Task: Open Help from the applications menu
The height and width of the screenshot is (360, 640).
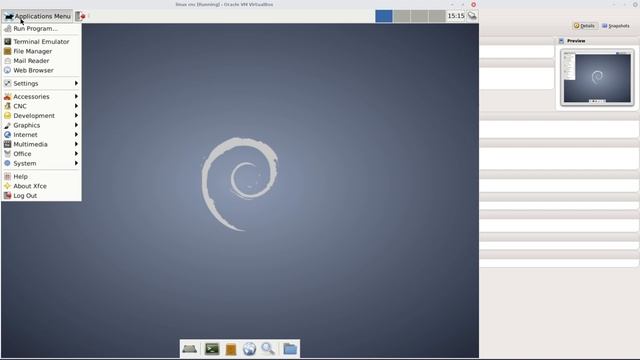Action: [x=41, y=177]
